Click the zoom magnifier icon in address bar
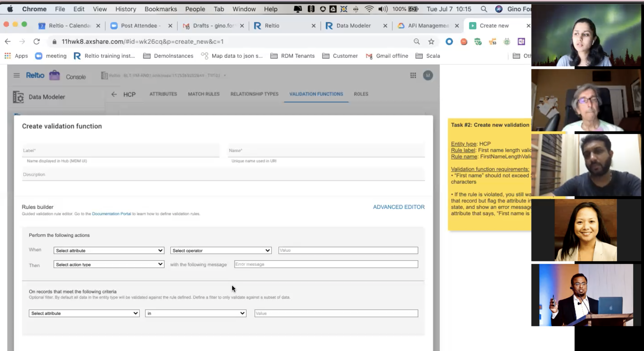The width and height of the screenshot is (644, 351). tap(416, 42)
